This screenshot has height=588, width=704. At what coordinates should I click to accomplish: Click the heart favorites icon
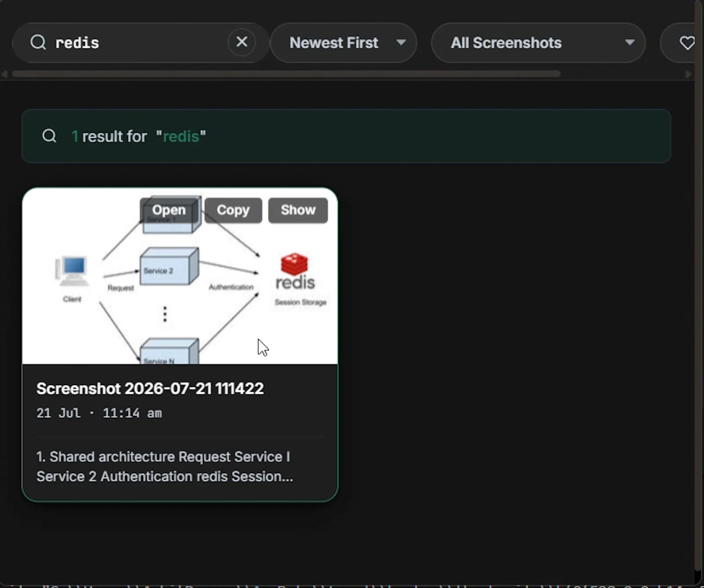click(x=687, y=43)
